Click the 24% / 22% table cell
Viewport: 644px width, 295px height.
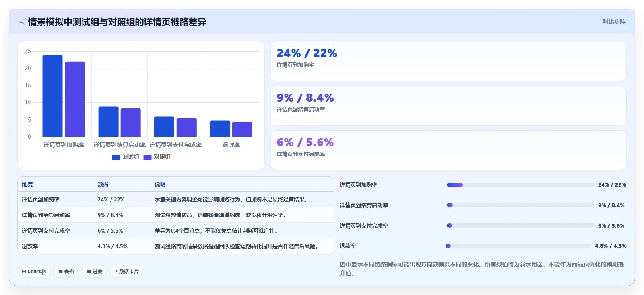[111, 200]
